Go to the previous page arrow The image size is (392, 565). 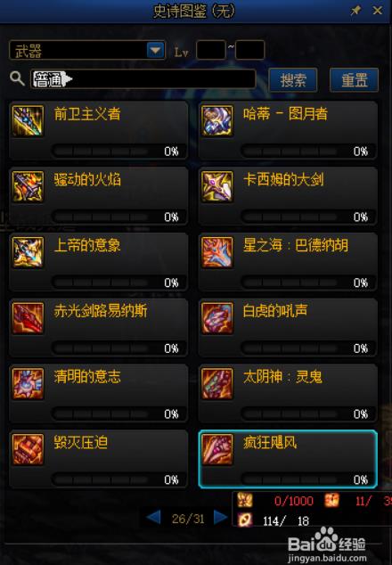point(153,518)
